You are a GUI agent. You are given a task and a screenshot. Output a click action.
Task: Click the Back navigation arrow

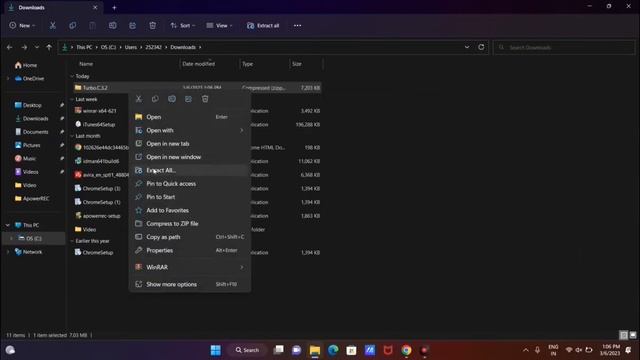9,47
